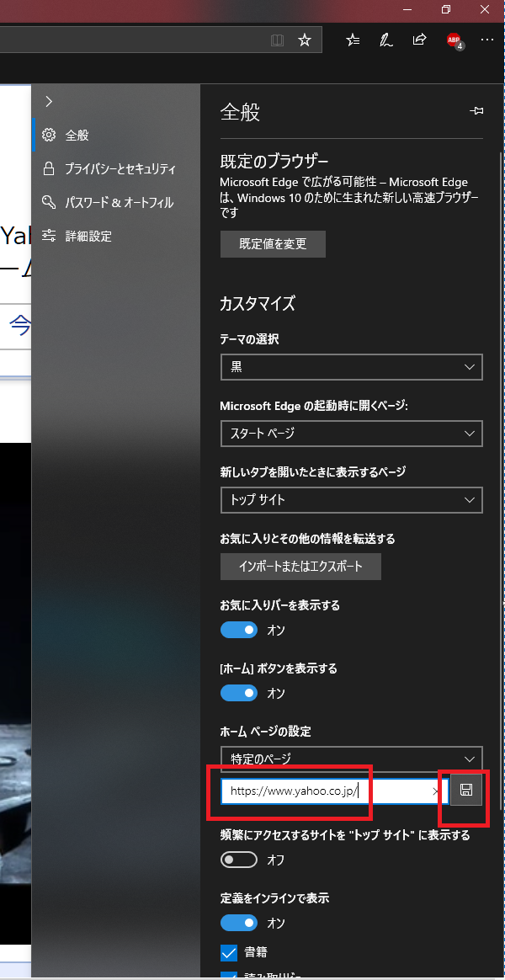Click the ホーム ページの設定 label

pyautogui.click(x=266, y=731)
